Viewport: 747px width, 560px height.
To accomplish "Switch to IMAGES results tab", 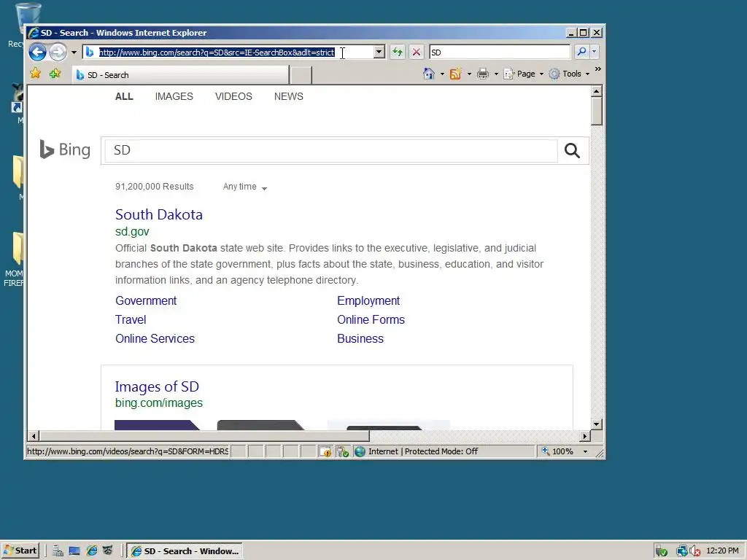I will click(174, 96).
